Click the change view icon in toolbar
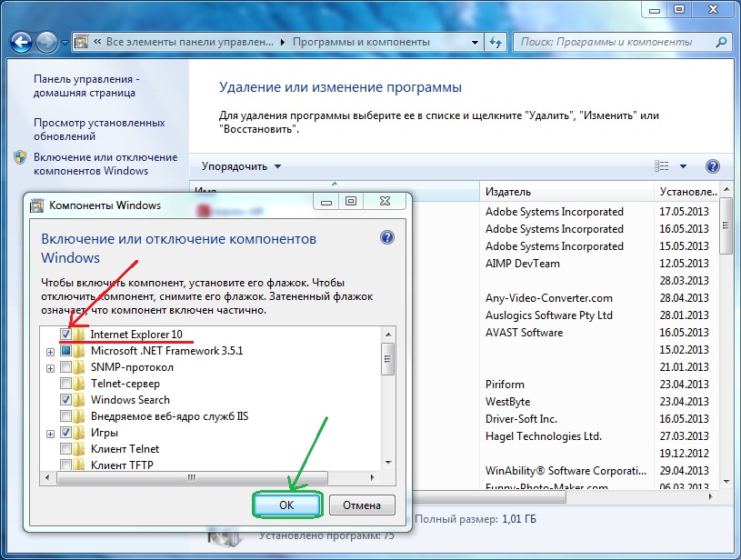Screen dimensions: 741x560 (662, 165)
